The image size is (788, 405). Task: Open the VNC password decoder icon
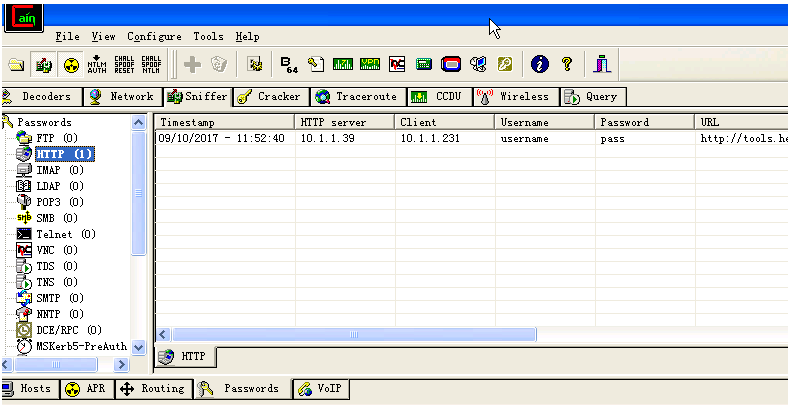397,64
